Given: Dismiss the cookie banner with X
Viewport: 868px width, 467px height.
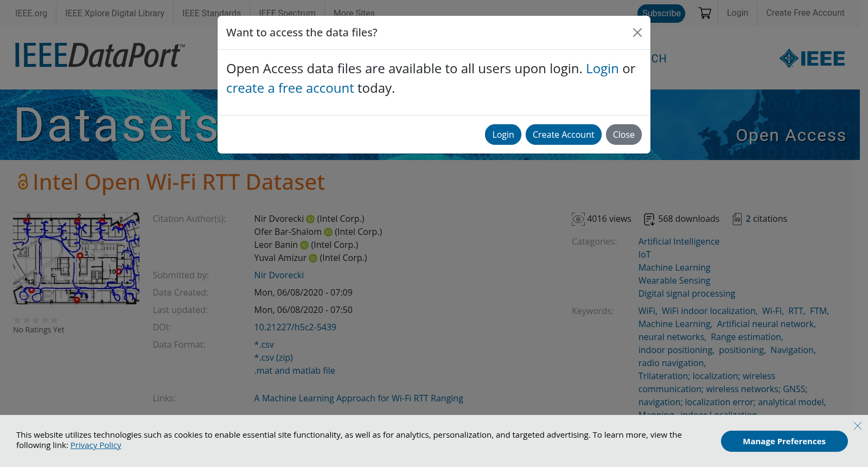Looking at the screenshot, I should tap(858, 426).
